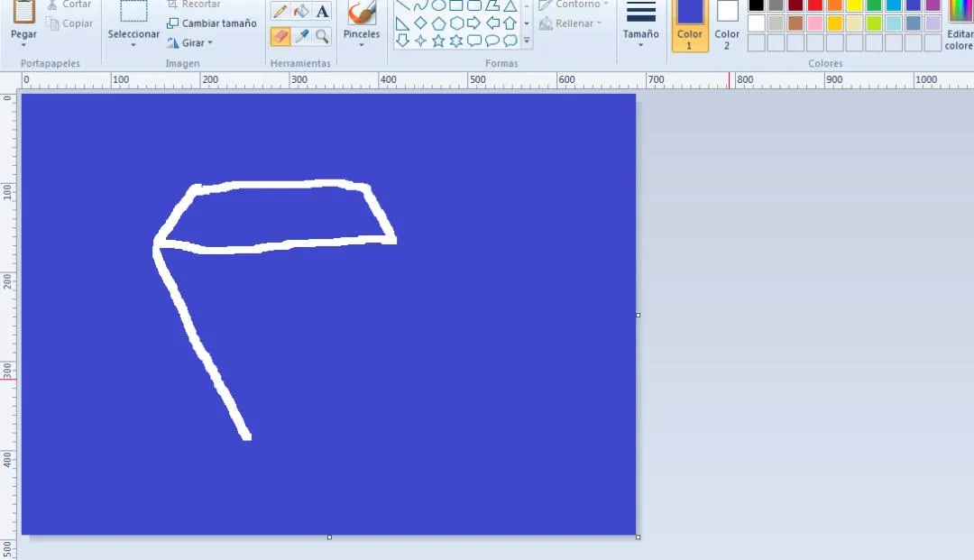Choose the purple color swatch
Image resolution: width=974 pixels, height=560 pixels.
[933, 5]
